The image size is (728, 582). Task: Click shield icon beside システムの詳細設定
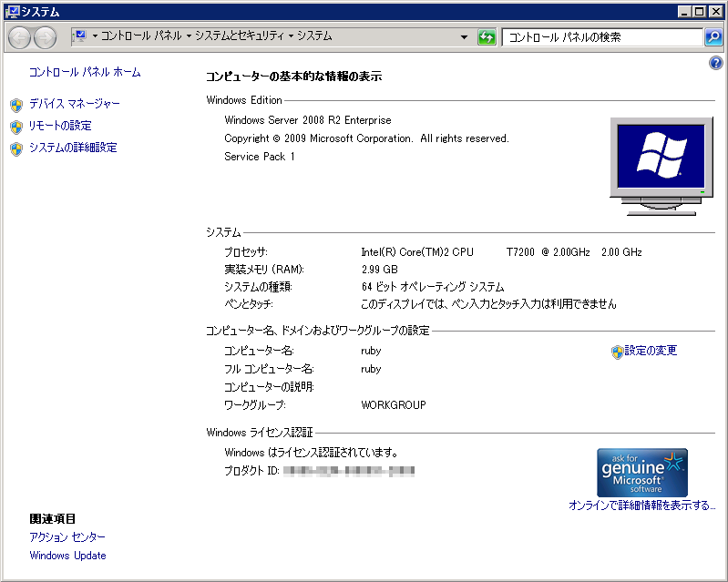coord(16,148)
